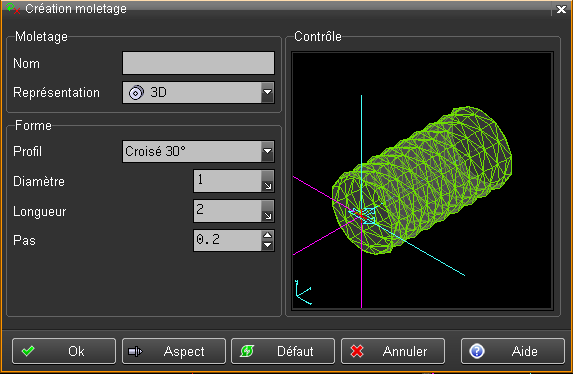The width and height of the screenshot is (573, 374).
Task: Click the Aspect button's shape icon
Action: [x=135, y=351]
